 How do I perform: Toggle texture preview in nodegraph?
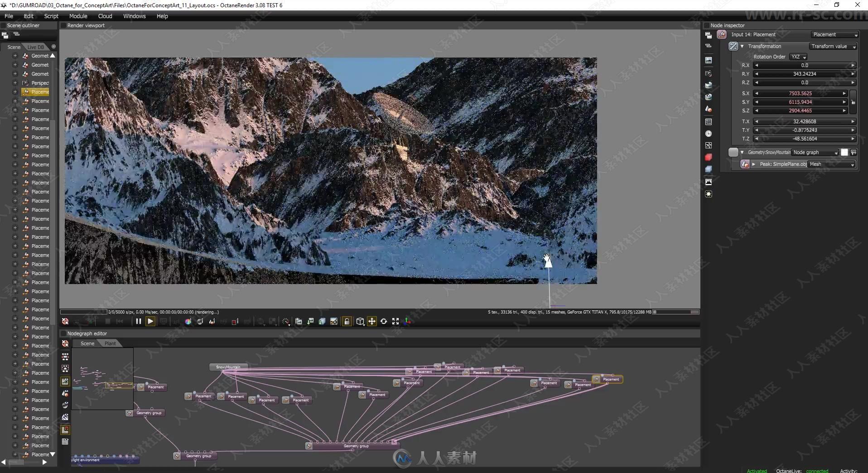(x=65, y=417)
